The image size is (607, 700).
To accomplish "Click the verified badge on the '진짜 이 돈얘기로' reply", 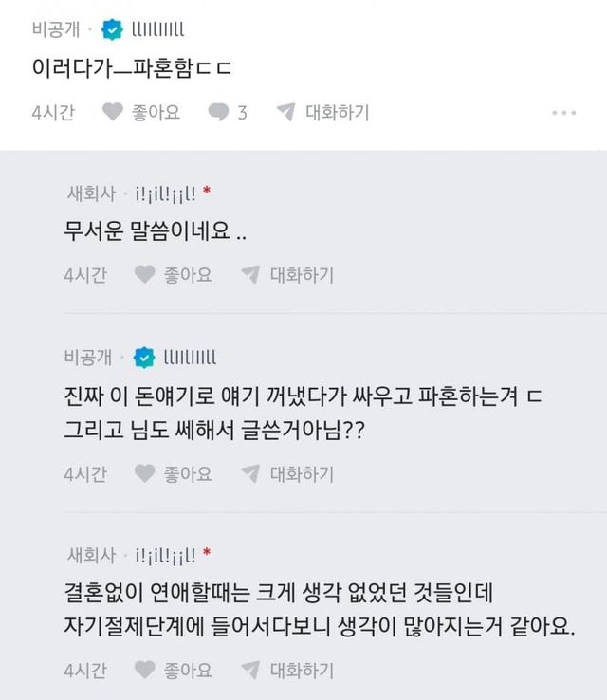I will [x=144, y=357].
